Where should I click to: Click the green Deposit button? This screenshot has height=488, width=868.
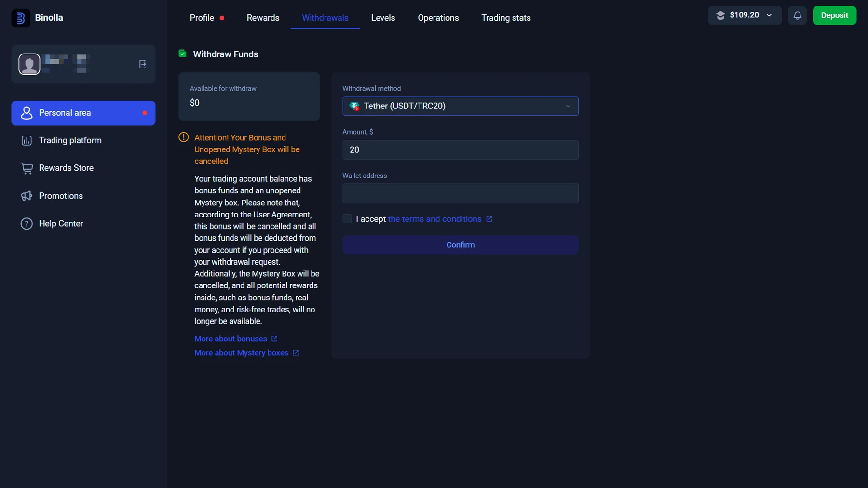(834, 15)
